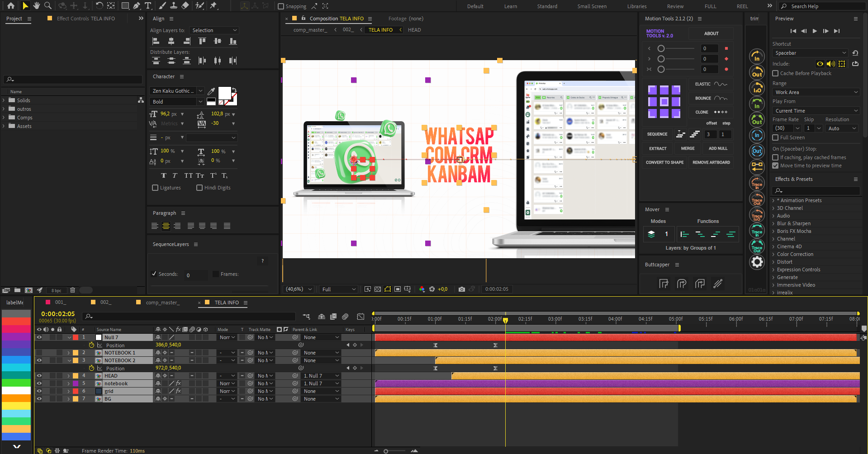Select the Selection tool arrow
Image resolution: width=868 pixels, height=454 pixels.
point(25,6)
